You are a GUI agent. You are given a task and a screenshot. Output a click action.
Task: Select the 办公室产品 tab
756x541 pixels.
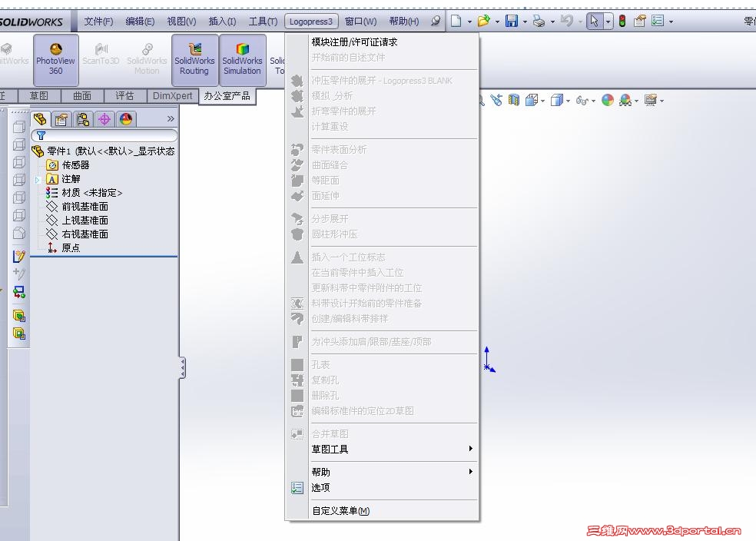227,95
